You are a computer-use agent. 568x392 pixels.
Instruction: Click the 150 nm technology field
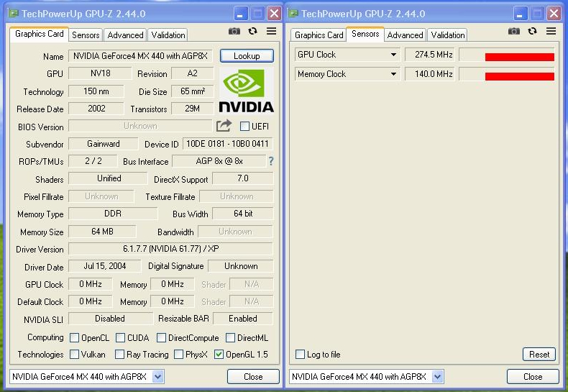click(96, 91)
